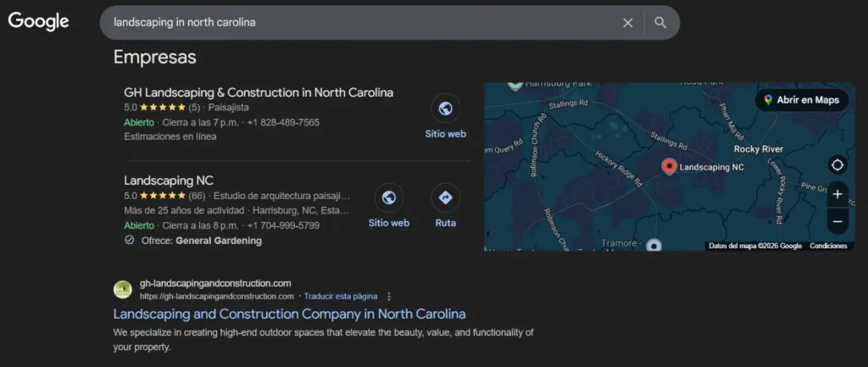Image resolution: width=868 pixels, height=367 pixels.
Task: Open Landscaping NC website globe icon
Action: (x=389, y=197)
